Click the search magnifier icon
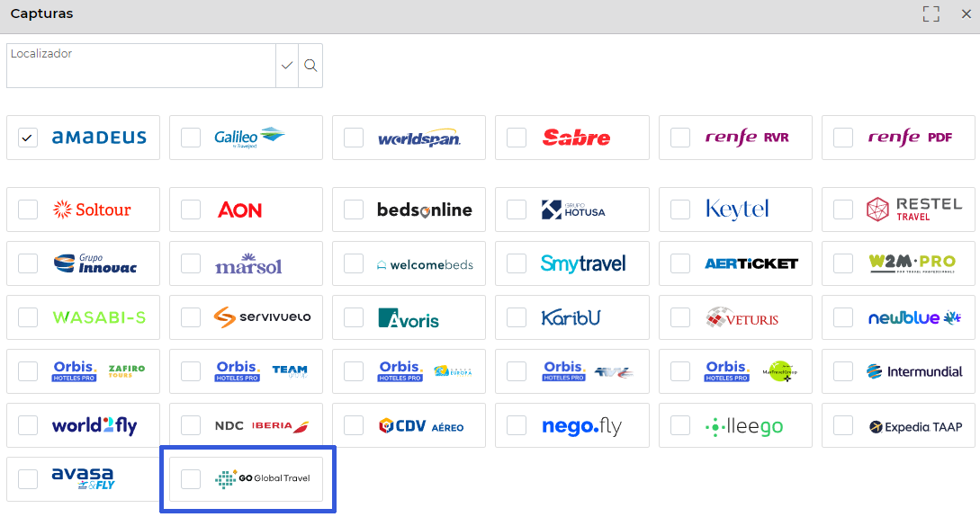Screen dimensions: 980x526 tap(310, 66)
